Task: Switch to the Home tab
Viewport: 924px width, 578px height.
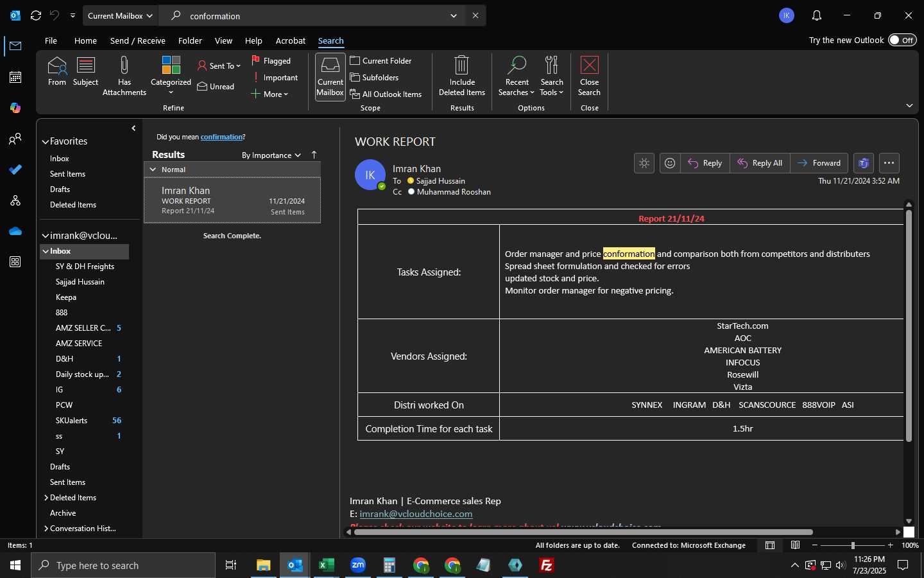Action: click(x=85, y=40)
